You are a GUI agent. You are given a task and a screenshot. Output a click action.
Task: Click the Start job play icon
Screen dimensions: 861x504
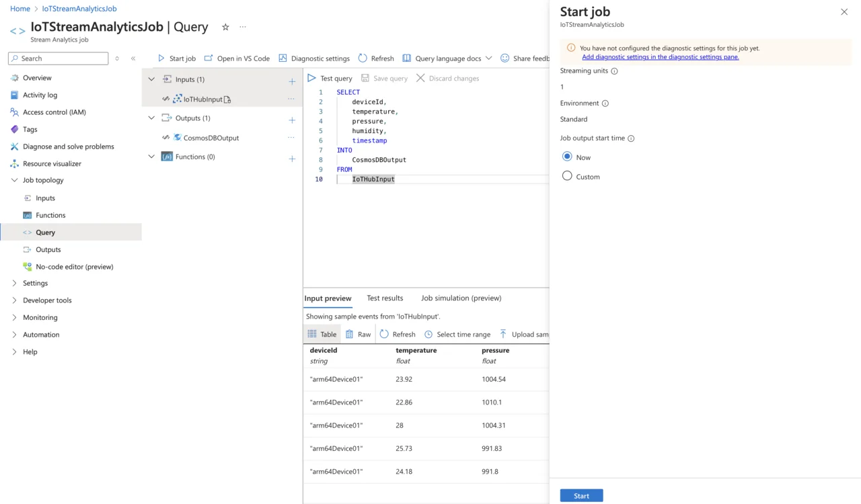(161, 58)
